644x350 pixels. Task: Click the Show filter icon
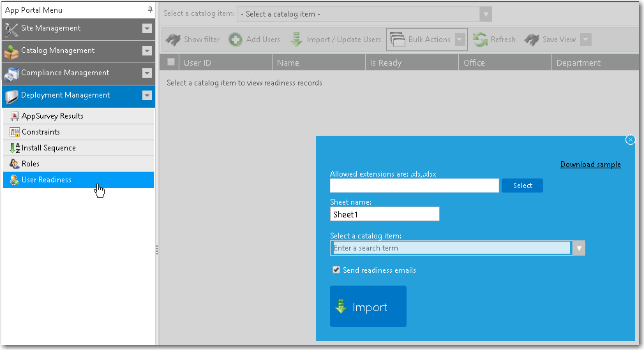click(x=173, y=40)
